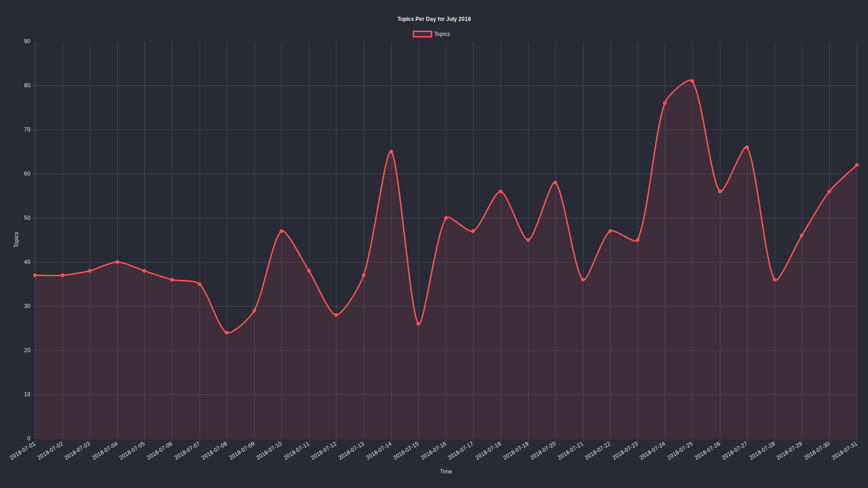Select the data point for 2018-07-12
Screen dimensions: 868x488
(336, 315)
